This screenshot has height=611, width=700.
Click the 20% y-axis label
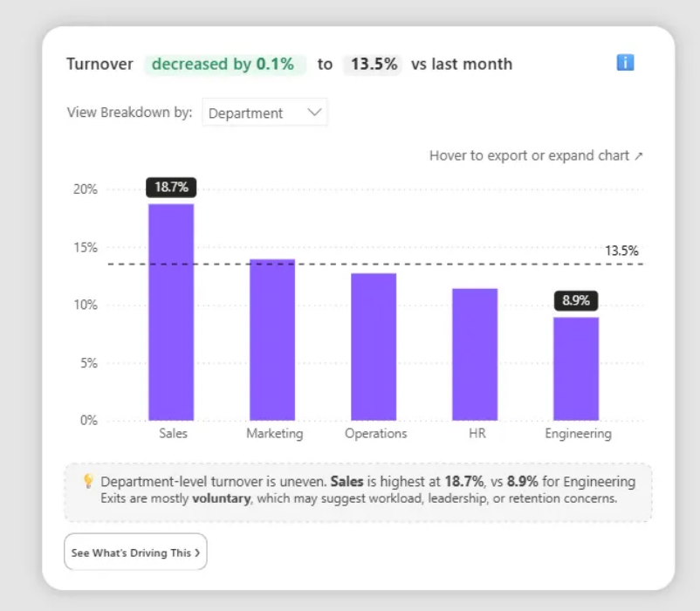tap(86, 189)
